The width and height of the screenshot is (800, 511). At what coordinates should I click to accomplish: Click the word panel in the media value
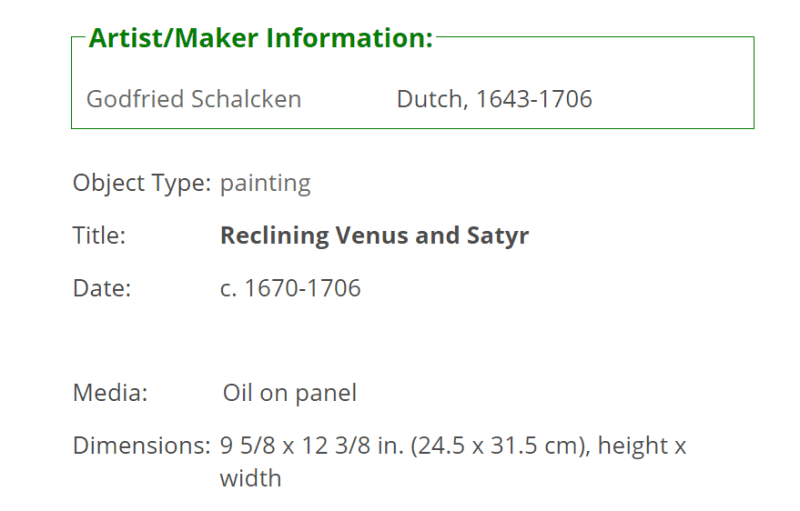coord(326,394)
